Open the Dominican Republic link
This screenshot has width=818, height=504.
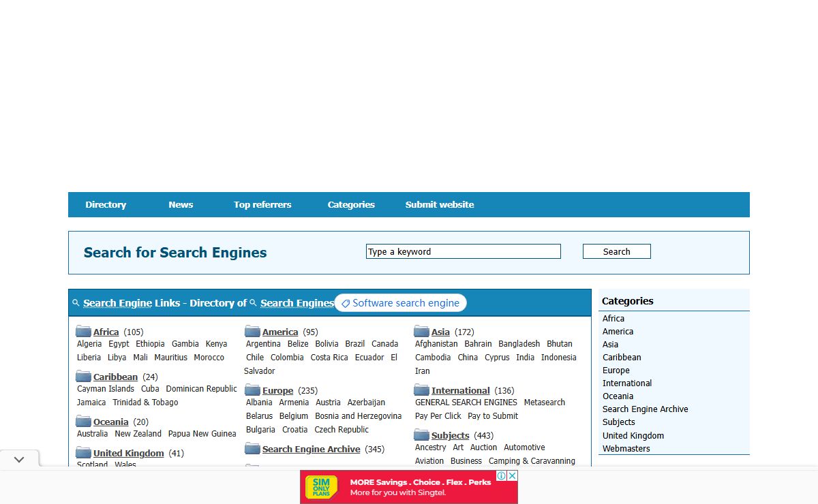(202, 389)
